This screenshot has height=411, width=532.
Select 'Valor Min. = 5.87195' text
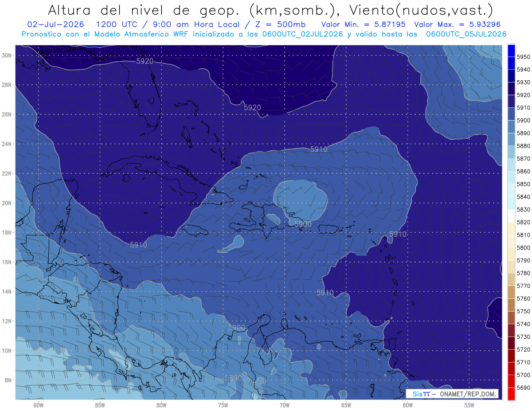point(364,24)
